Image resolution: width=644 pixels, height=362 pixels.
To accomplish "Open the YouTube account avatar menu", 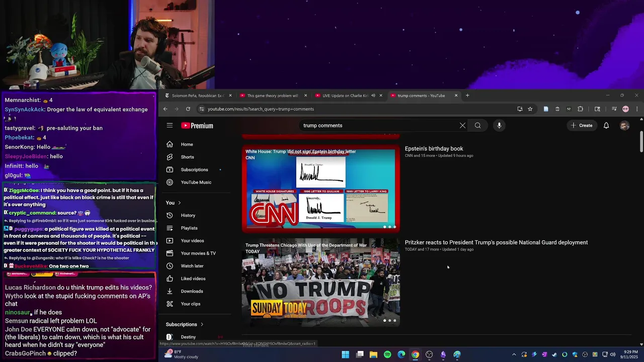I will tap(624, 126).
